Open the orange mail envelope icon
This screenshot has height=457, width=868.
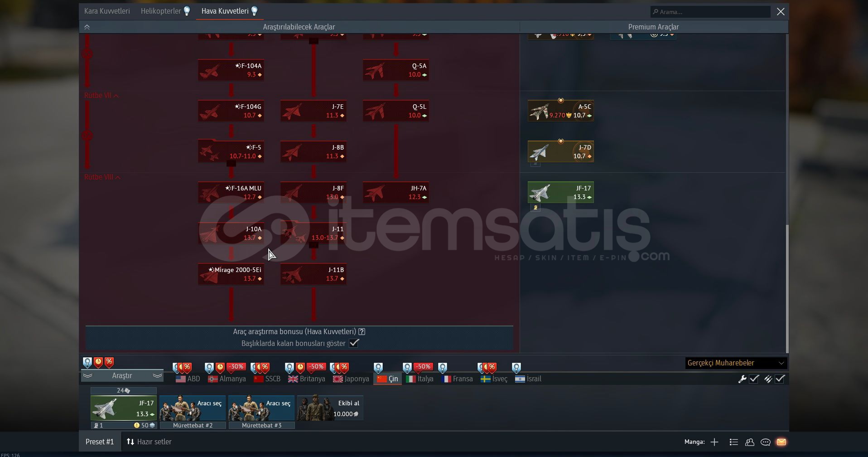point(781,442)
